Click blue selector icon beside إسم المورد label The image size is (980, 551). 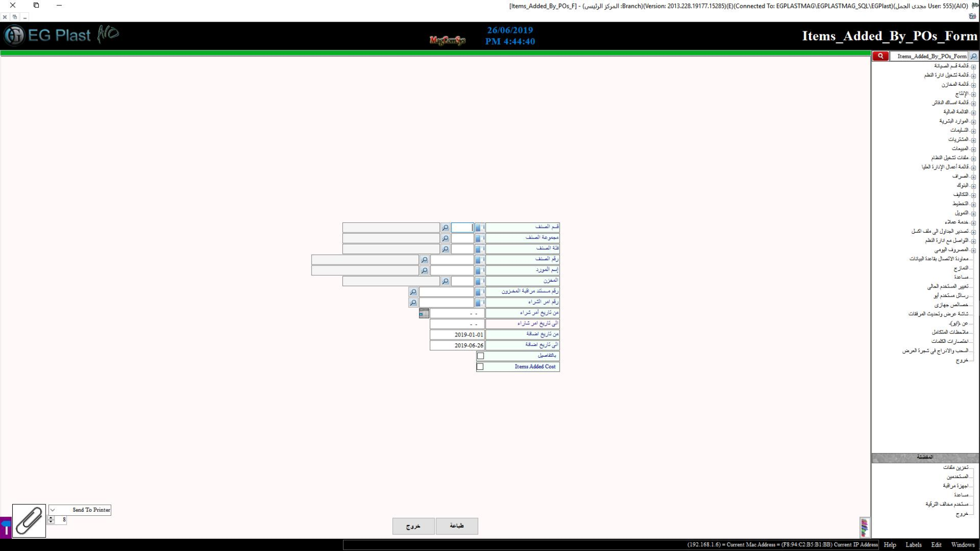(x=479, y=270)
